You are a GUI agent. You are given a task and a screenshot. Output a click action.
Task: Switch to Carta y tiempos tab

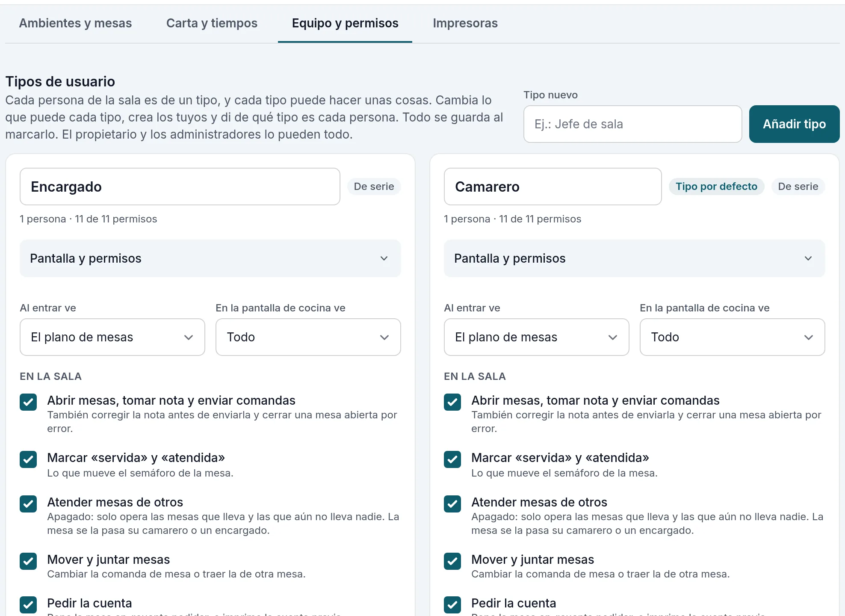click(x=212, y=23)
